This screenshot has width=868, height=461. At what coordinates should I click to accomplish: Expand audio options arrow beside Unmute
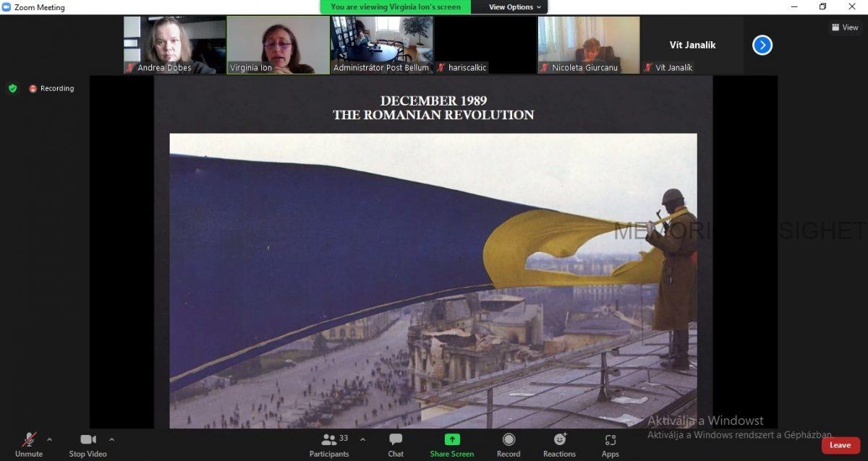tap(49, 439)
